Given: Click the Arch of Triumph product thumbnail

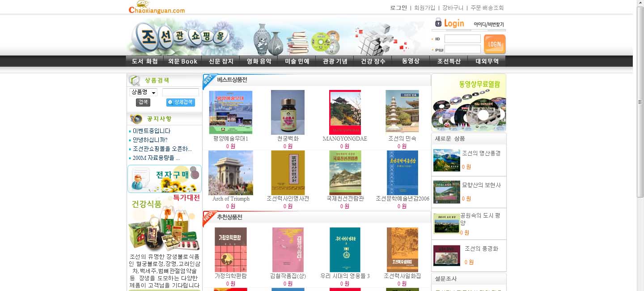Looking at the screenshot, I should (x=231, y=172).
